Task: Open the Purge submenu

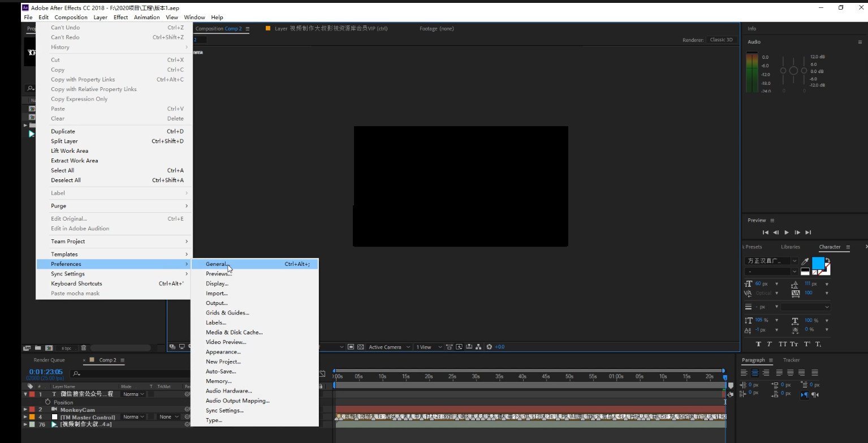Action: pos(114,206)
